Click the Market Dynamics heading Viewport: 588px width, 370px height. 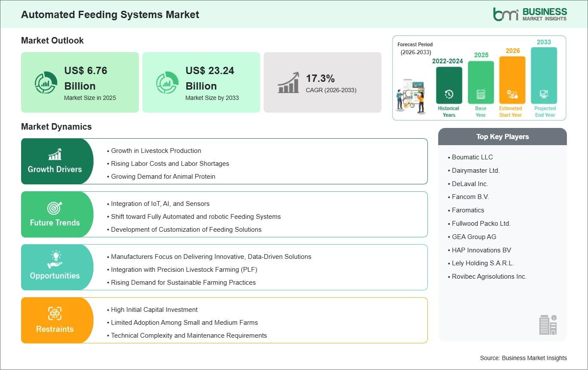(56, 127)
